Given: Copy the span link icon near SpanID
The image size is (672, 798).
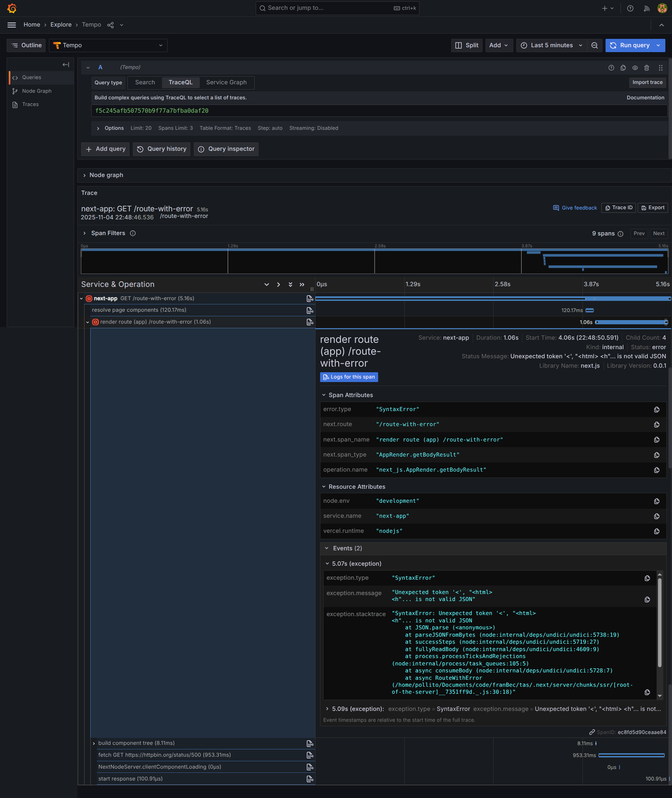Looking at the screenshot, I should coord(592,732).
